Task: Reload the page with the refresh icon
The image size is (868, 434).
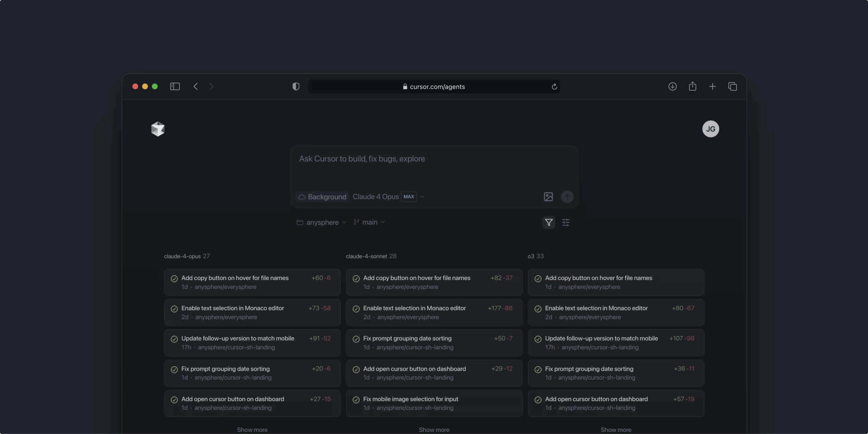Action: 554,87
